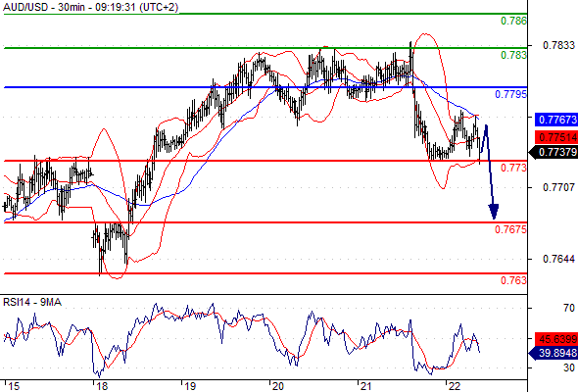
Task: Click the current price marker 0.77379
Action: [554, 152]
